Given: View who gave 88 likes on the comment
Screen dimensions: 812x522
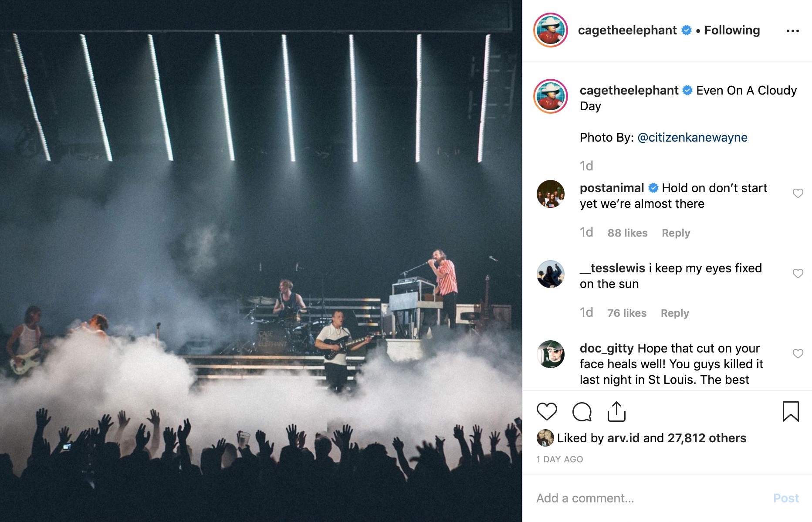Looking at the screenshot, I should [627, 233].
